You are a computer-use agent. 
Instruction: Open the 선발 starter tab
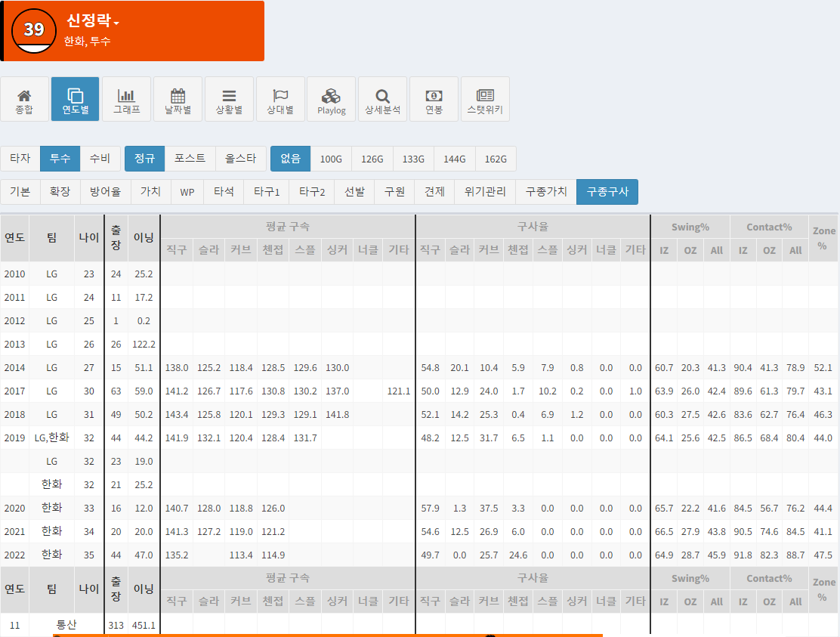click(x=354, y=192)
